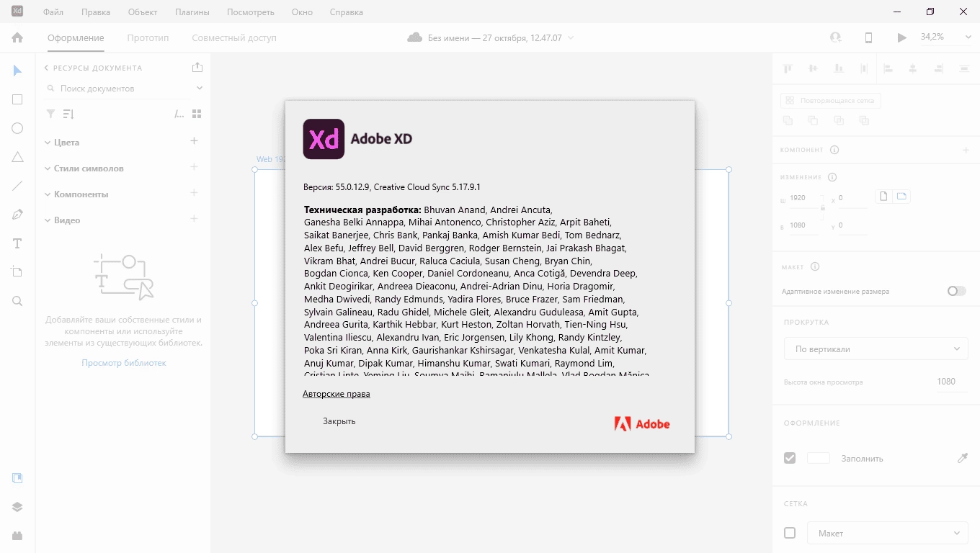Click the align top icon
The image size is (980, 553).
[788, 68]
